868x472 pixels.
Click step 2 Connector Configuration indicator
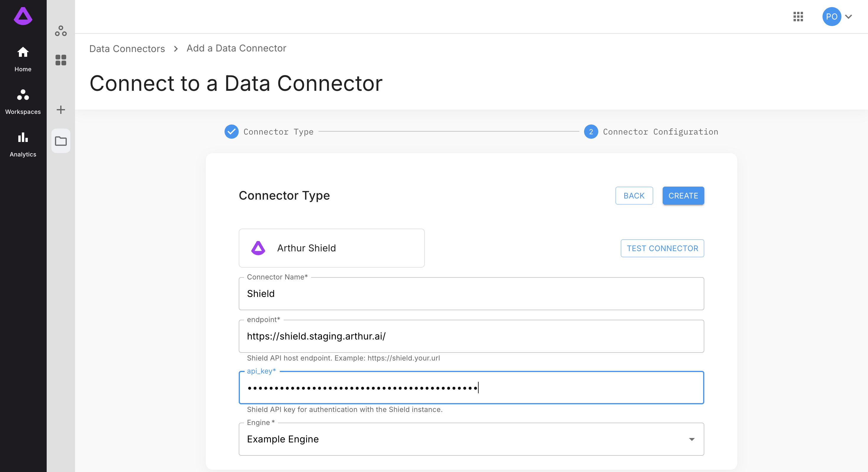click(x=591, y=132)
